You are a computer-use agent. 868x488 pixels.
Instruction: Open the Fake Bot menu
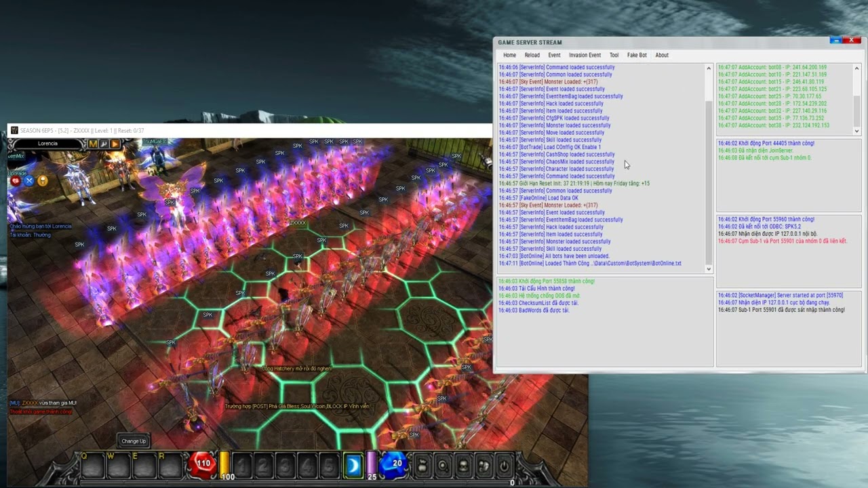pyautogui.click(x=637, y=56)
